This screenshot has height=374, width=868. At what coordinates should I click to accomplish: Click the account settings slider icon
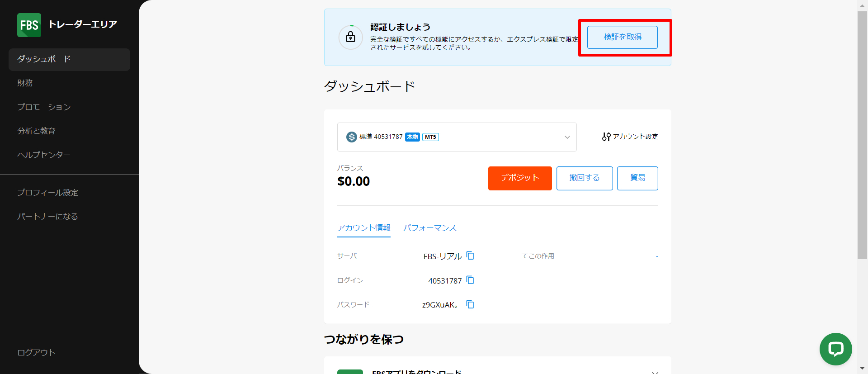tap(606, 137)
